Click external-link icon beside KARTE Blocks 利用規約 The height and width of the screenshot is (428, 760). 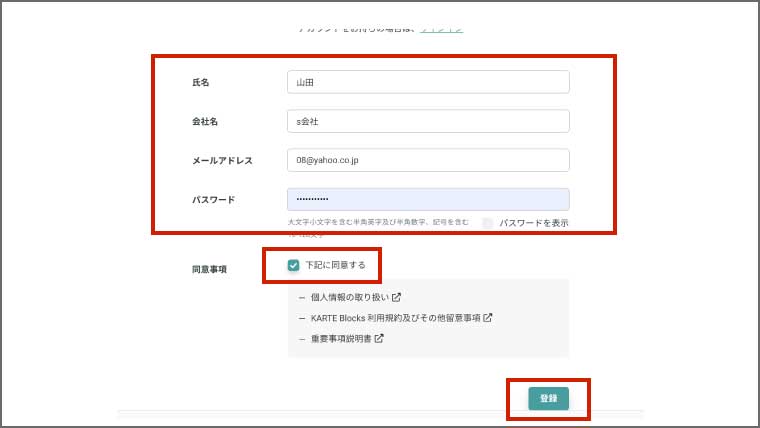pos(488,318)
